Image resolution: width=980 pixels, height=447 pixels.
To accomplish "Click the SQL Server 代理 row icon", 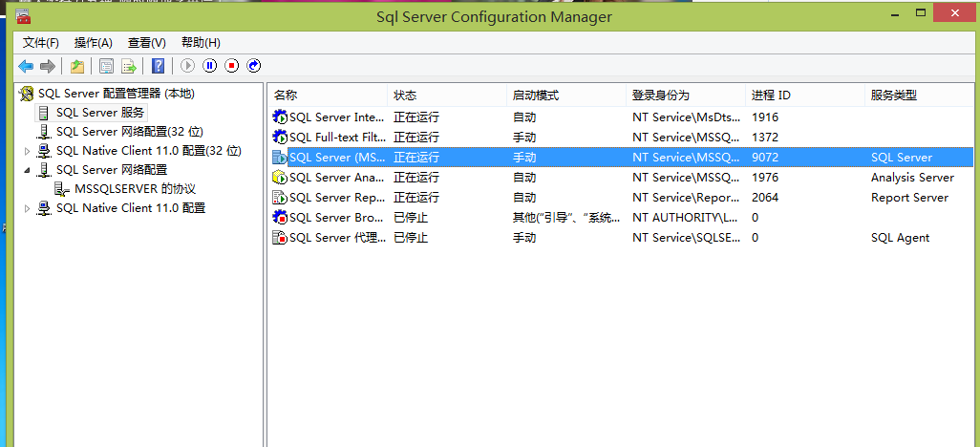I will (x=279, y=238).
